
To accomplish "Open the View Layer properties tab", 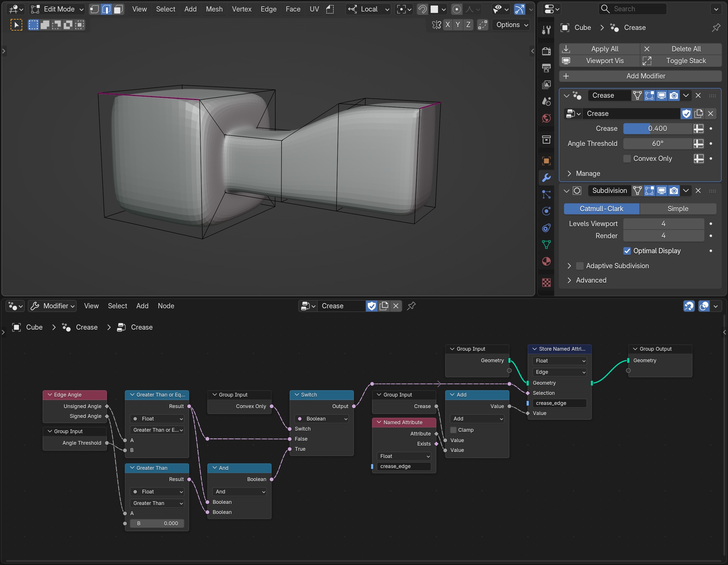I will [x=546, y=85].
